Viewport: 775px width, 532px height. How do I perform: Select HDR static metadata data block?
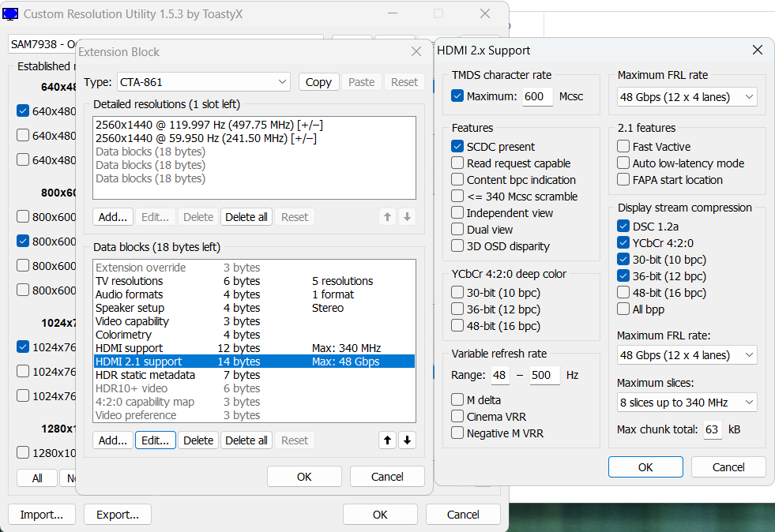coord(254,374)
